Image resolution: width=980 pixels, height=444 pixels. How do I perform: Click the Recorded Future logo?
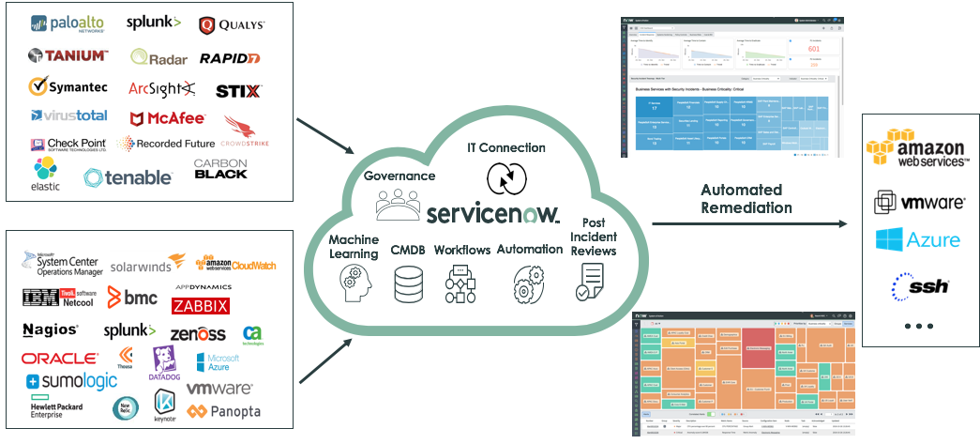pos(166,144)
